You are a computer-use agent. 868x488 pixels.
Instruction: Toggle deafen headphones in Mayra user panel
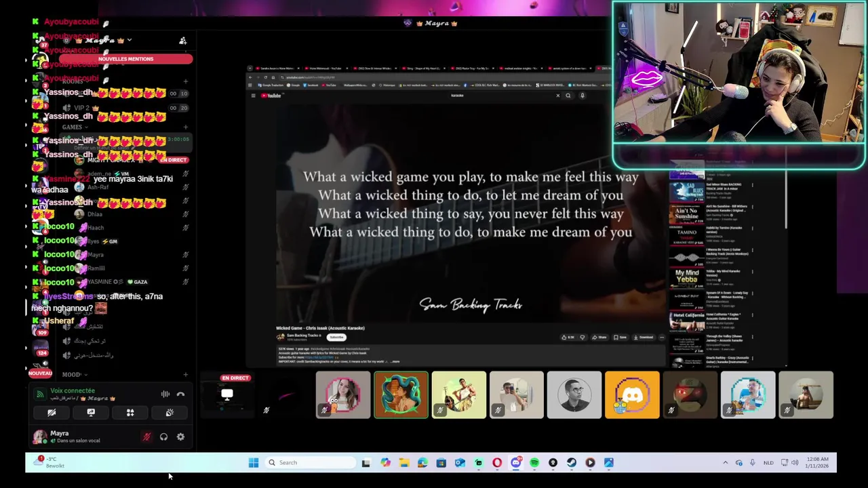[x=163, y=437]
